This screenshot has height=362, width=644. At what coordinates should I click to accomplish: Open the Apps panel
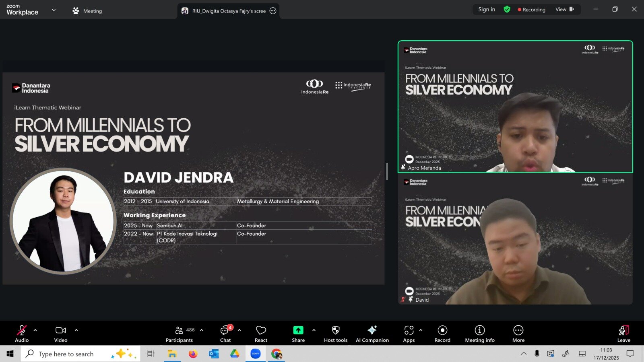tap(409, 334)
